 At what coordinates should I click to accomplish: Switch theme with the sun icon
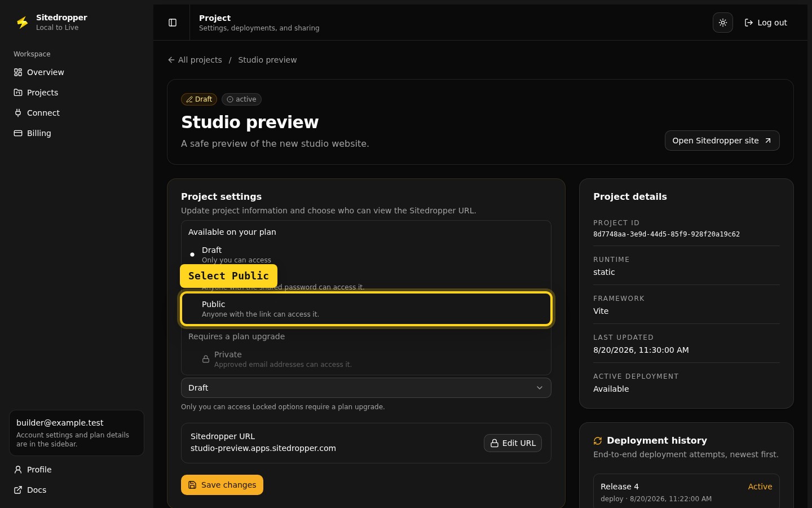point(723,23)
